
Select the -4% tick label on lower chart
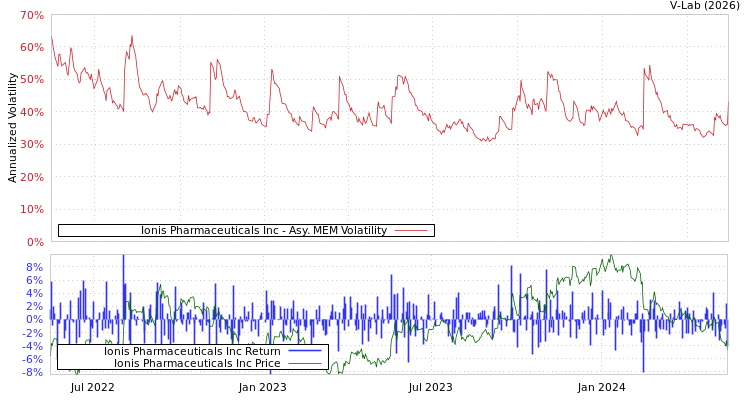pyautogui.click(x=32, y=346)
